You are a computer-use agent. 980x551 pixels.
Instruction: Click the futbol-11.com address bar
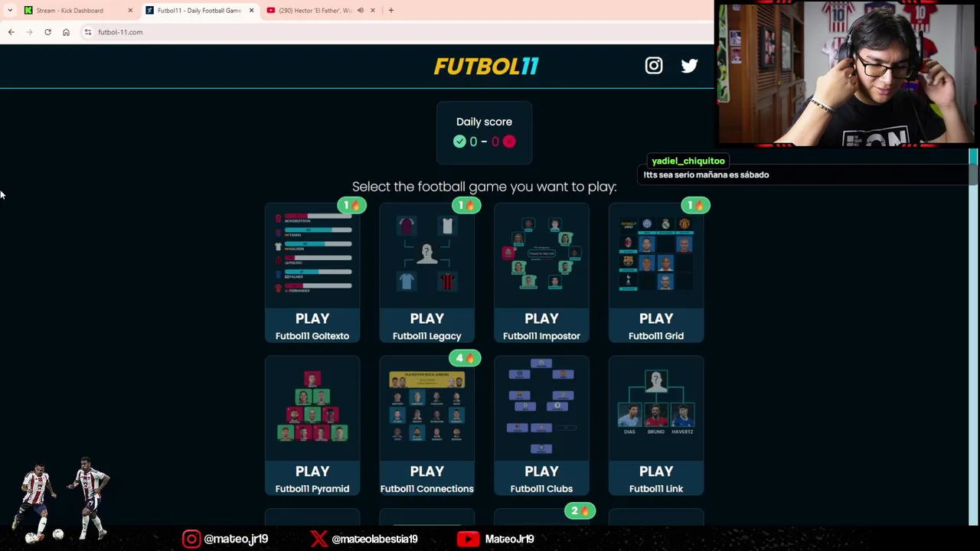tap(398, 32)
